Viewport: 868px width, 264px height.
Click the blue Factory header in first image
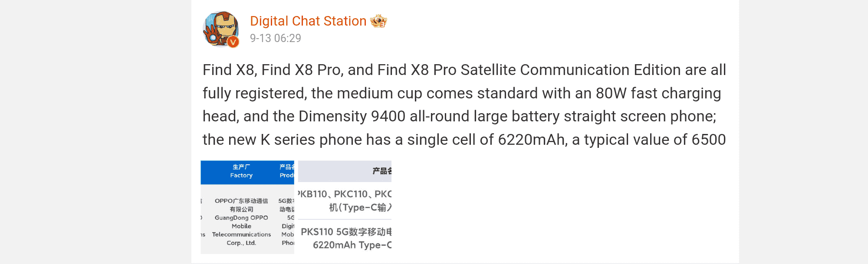click(x=241, y=172)
